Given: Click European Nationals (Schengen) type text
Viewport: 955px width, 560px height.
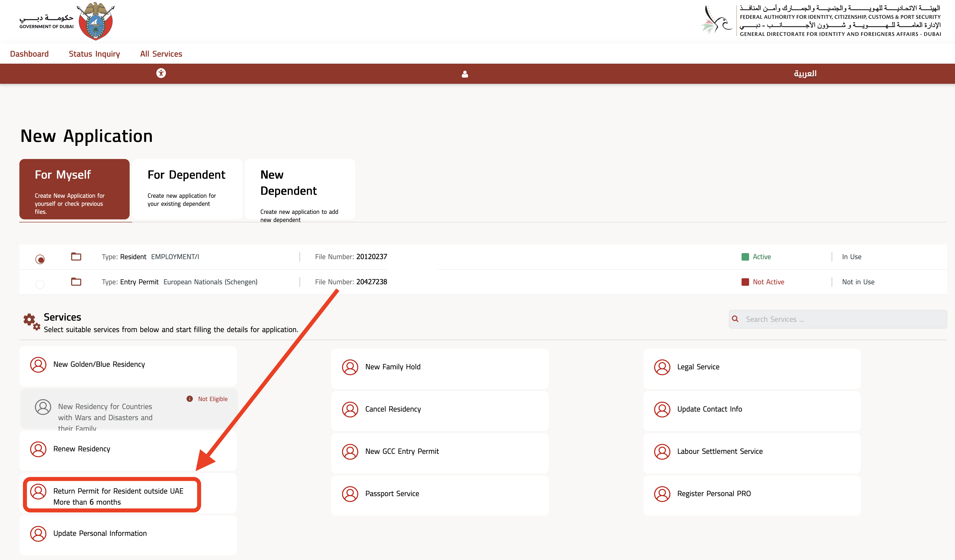Looking at the screenshot, I should click(210, 282).
